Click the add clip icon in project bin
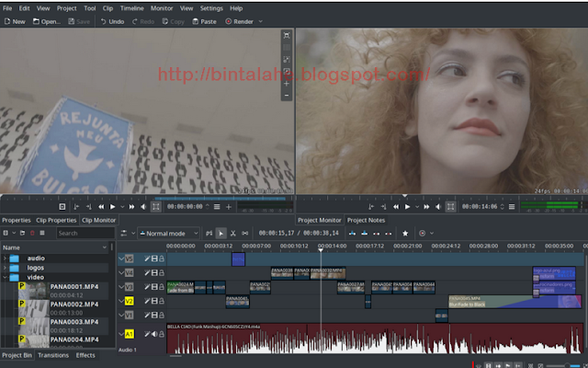This screenshot has height=368, width=588. click(x=6, y=233)
